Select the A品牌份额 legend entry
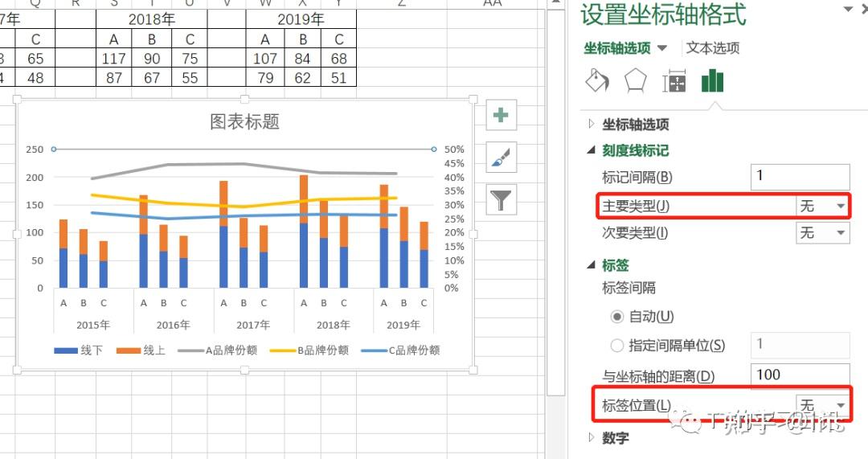Image resolution: width=868 pixels, height=459 pixels. tap(218, 350)
